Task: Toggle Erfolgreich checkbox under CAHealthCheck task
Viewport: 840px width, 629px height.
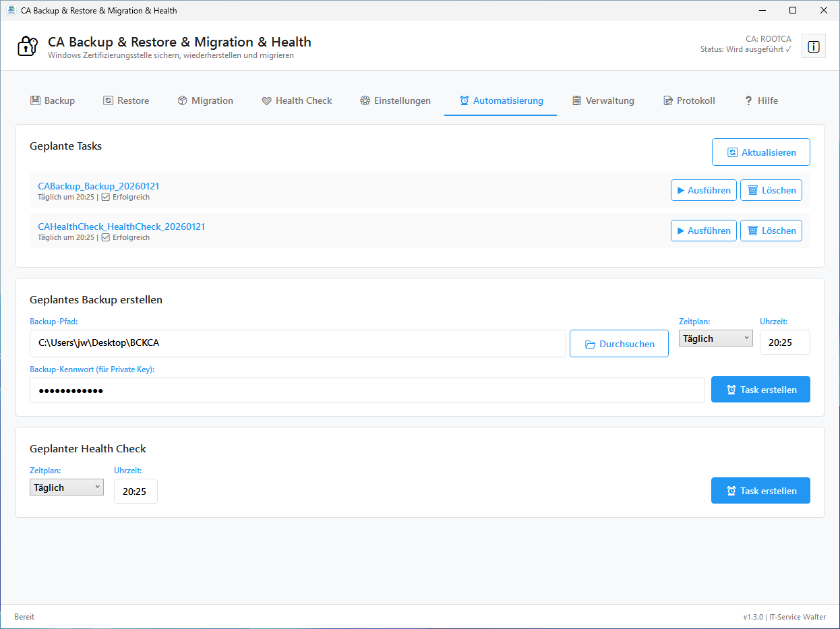Action: [x=105, y=238]
